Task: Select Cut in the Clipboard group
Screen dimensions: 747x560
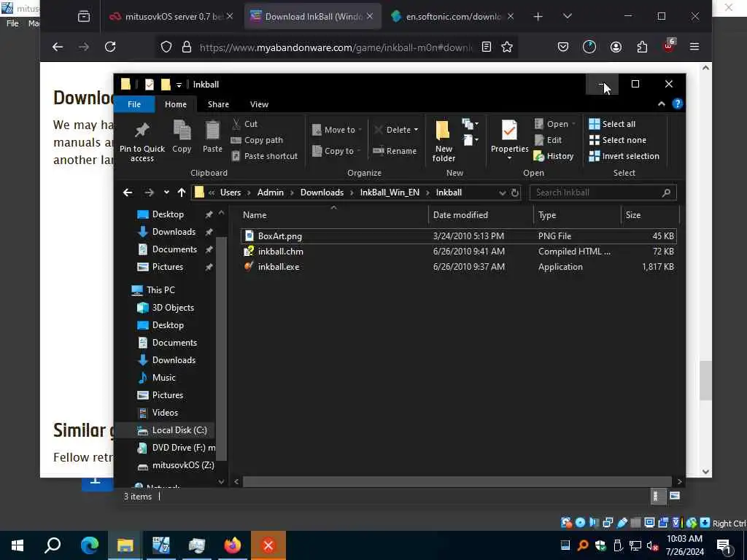Action: [245, 124]
